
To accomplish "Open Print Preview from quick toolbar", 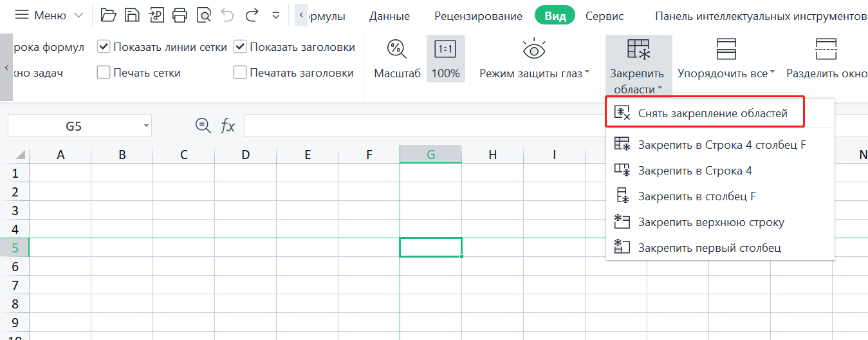I will pos(204,15).
